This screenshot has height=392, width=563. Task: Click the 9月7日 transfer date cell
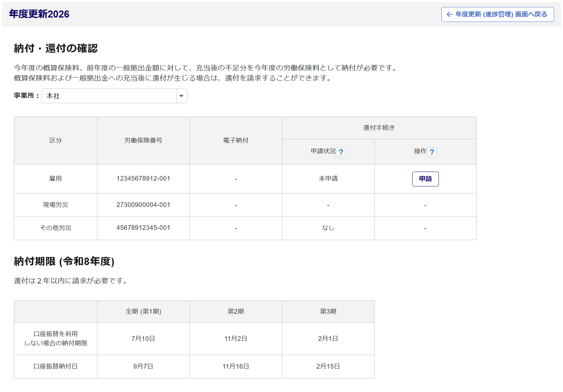point(143,366)
